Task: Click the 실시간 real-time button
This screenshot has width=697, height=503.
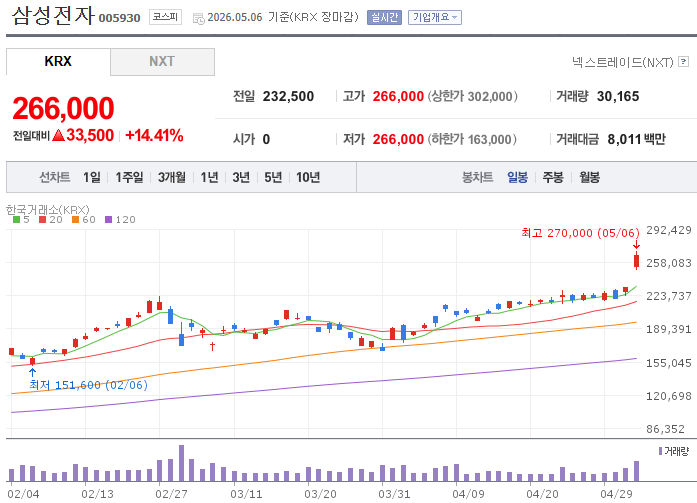Action: [x=385, y=17]
